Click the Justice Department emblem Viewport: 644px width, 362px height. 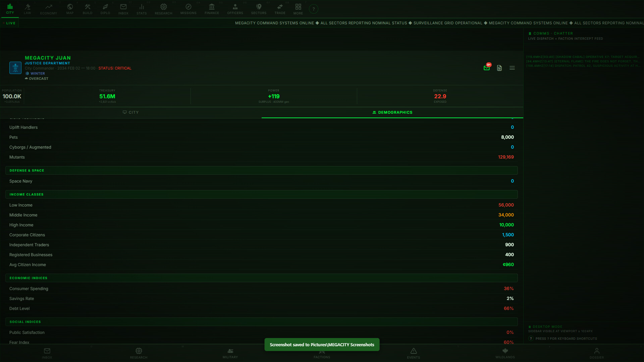(15, 68)
